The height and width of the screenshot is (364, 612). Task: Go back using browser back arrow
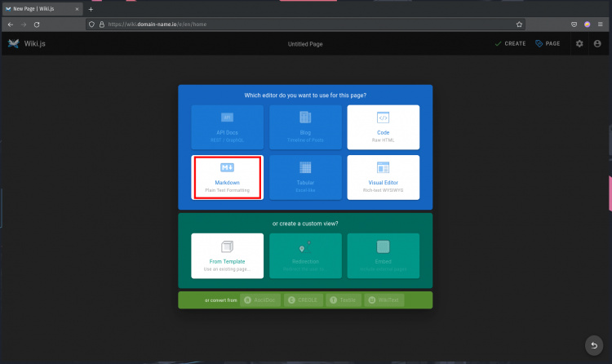pos(10,24)
